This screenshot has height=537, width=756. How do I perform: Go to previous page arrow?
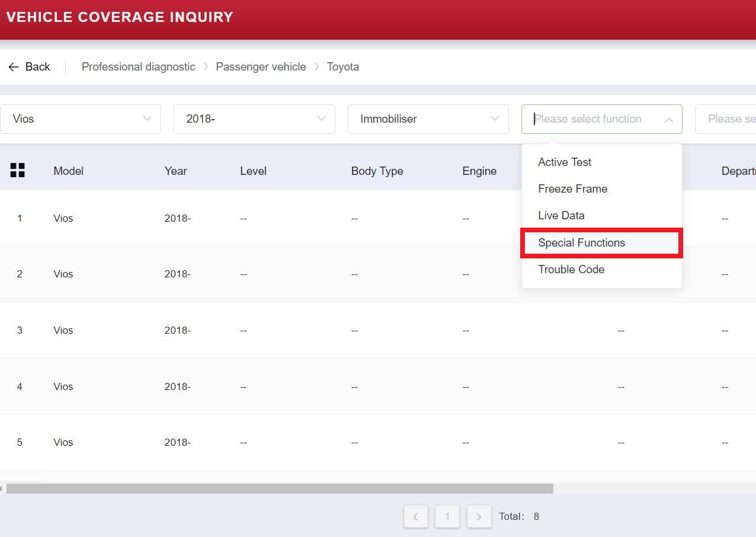pos(415,516)
